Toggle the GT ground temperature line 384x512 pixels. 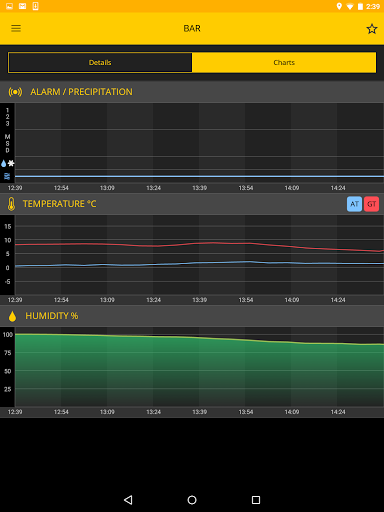[x=371, y=204]
